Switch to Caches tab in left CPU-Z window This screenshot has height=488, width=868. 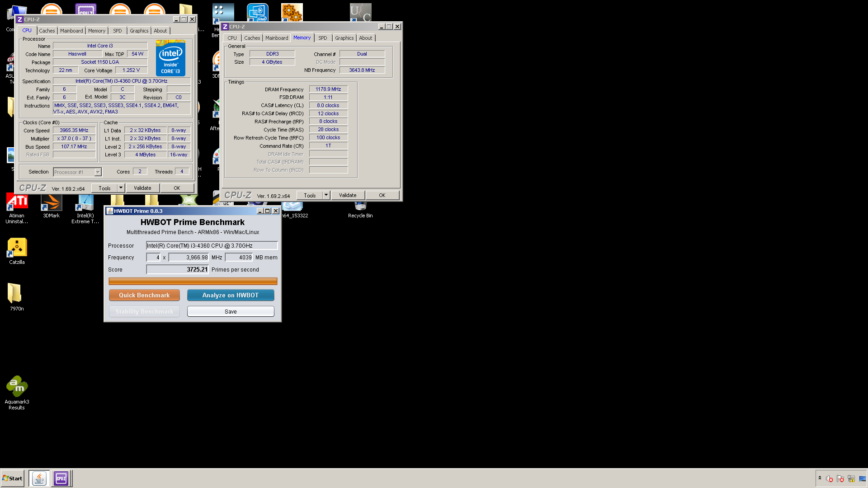pyautogui.click(x=47, y=31)
